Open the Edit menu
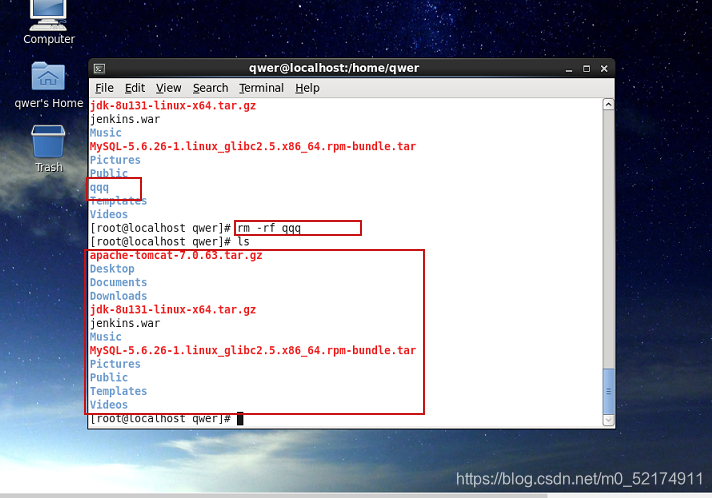712x498 pixels. [x=134, y=88]
